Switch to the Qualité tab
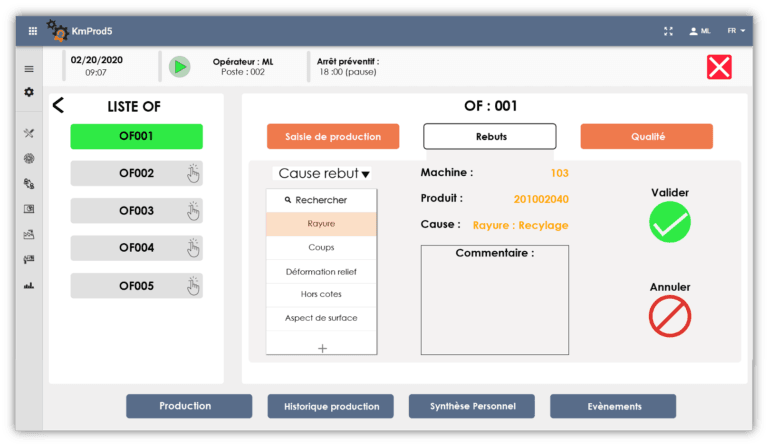 [647, 136]
